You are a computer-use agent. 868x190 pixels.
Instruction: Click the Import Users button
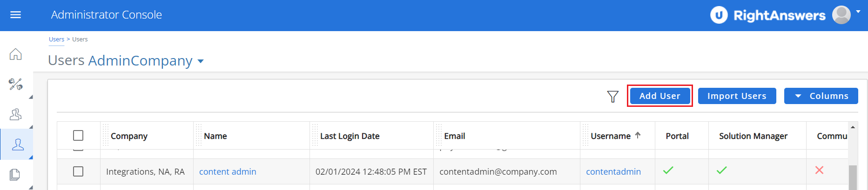point(737,96)
